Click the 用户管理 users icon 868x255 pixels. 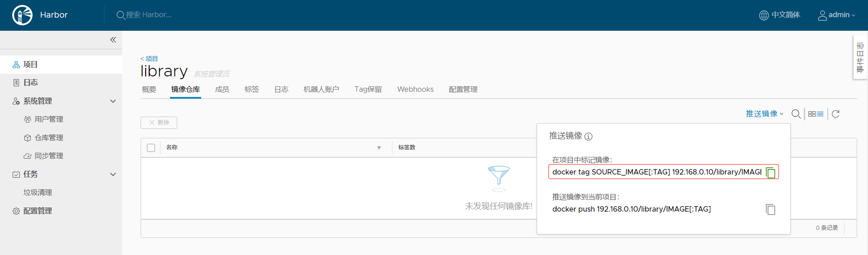[28, 119]
